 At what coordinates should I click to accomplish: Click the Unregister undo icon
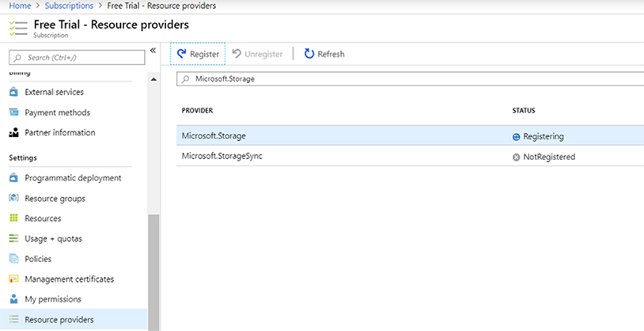[x=237, y=54]
